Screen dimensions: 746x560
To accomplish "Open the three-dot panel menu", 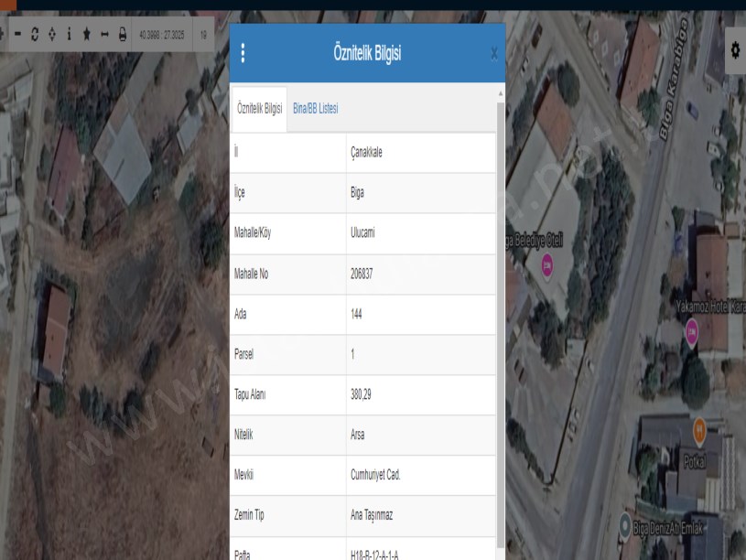I will (x=243, y=53).
